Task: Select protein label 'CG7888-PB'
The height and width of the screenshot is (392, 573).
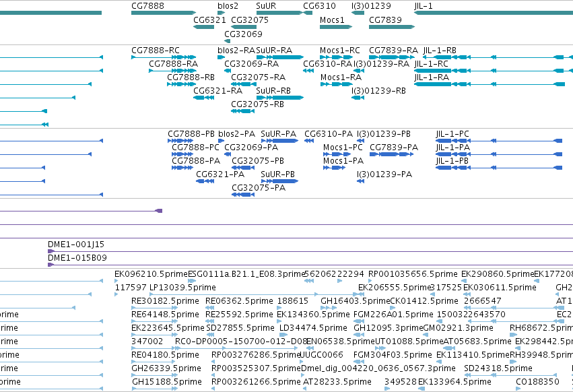Action: (x=191, y=134)
